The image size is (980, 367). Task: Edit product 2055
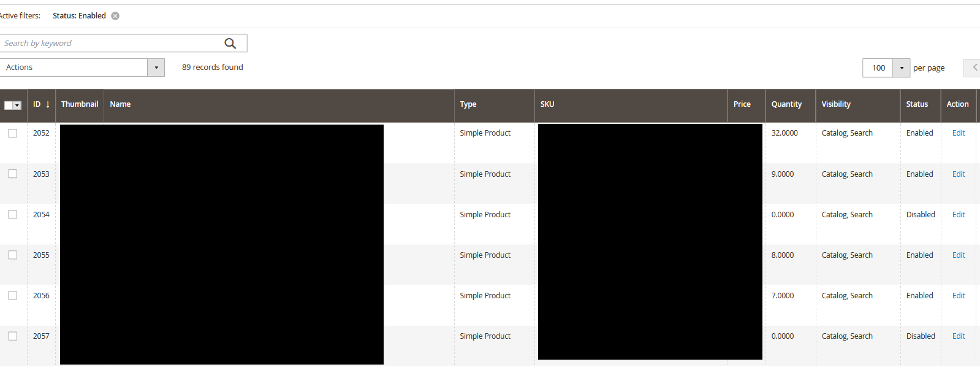point(958,255)
